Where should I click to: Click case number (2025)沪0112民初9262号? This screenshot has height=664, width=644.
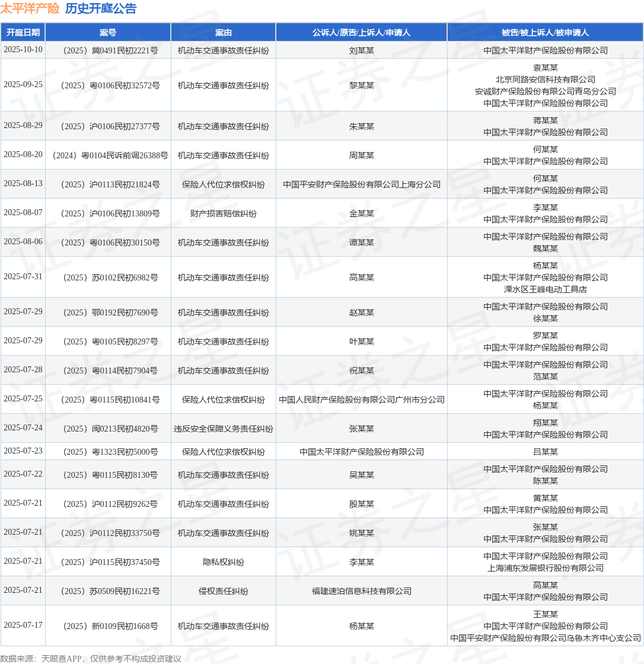pyautogui.click(x=110, y=504)
